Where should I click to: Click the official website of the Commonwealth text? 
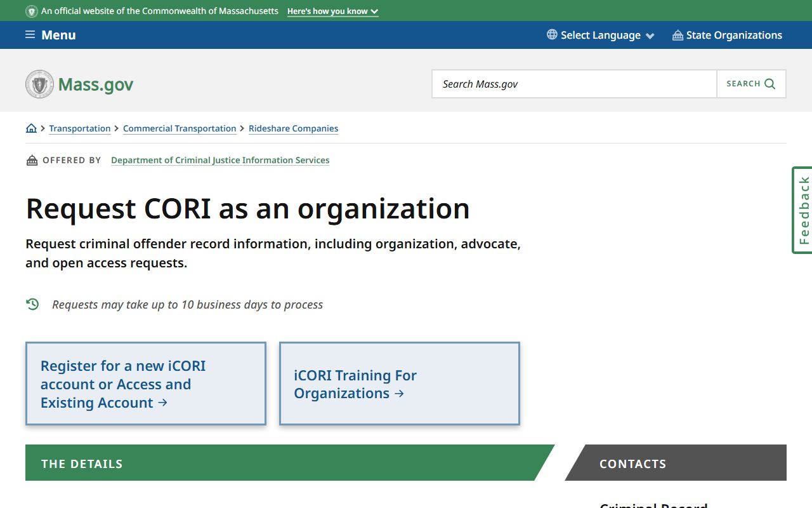point(160,11)
